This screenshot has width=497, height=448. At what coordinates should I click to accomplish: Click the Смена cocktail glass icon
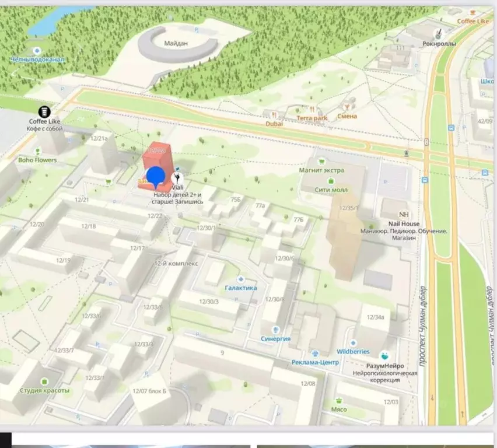pyautogui.click(x=346, y=107)
